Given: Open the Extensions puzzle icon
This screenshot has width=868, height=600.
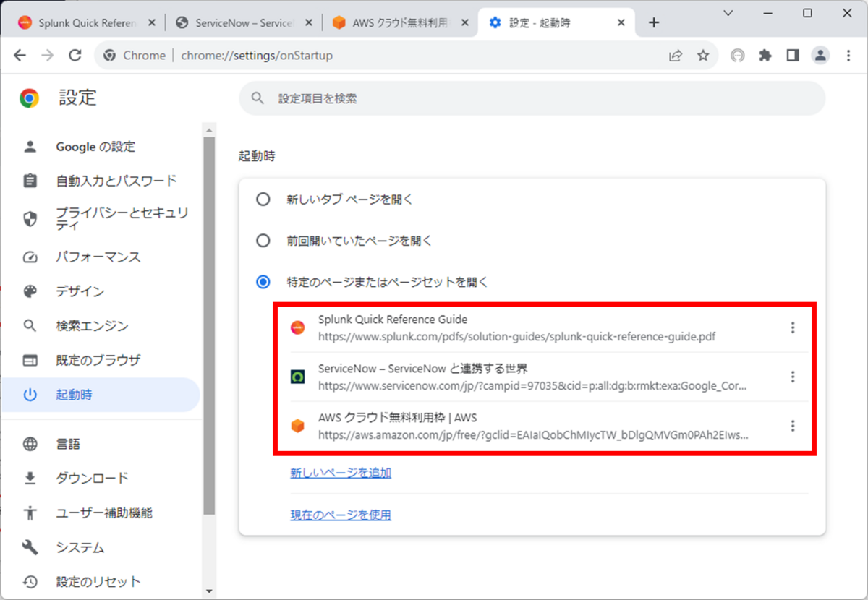Looking at the screenshot, I should (765, 56).
